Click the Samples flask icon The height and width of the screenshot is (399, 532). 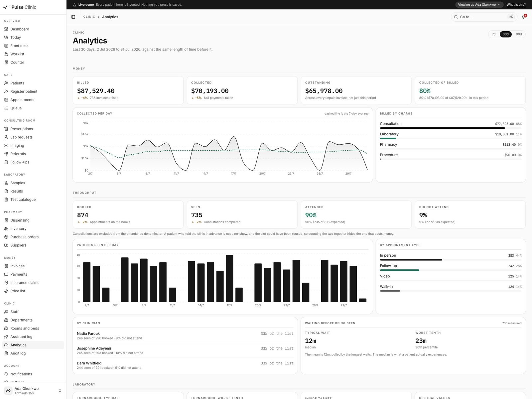[6, 183]
